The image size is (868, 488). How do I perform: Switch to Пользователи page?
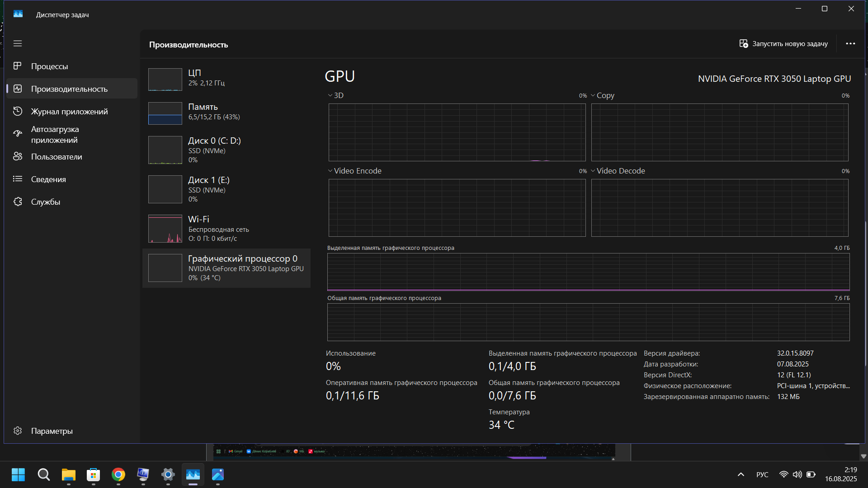click(x=72, y=156)
